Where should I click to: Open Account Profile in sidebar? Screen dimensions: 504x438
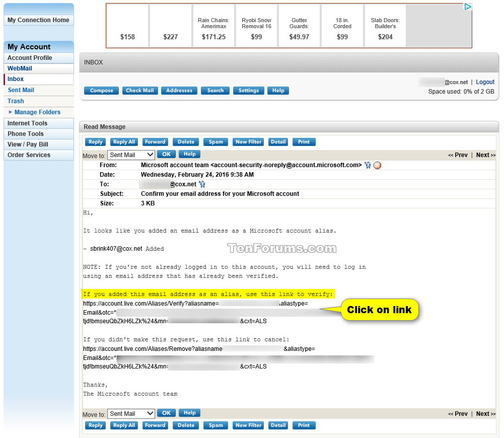39,58
